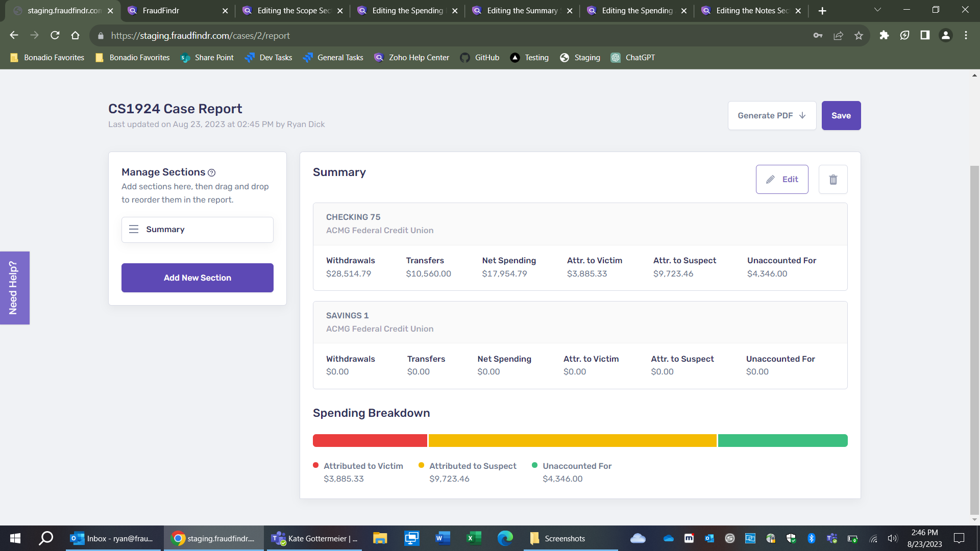Click the Summary drag handle icon
This screenshot has height=551, width=980.
(134, 230)
